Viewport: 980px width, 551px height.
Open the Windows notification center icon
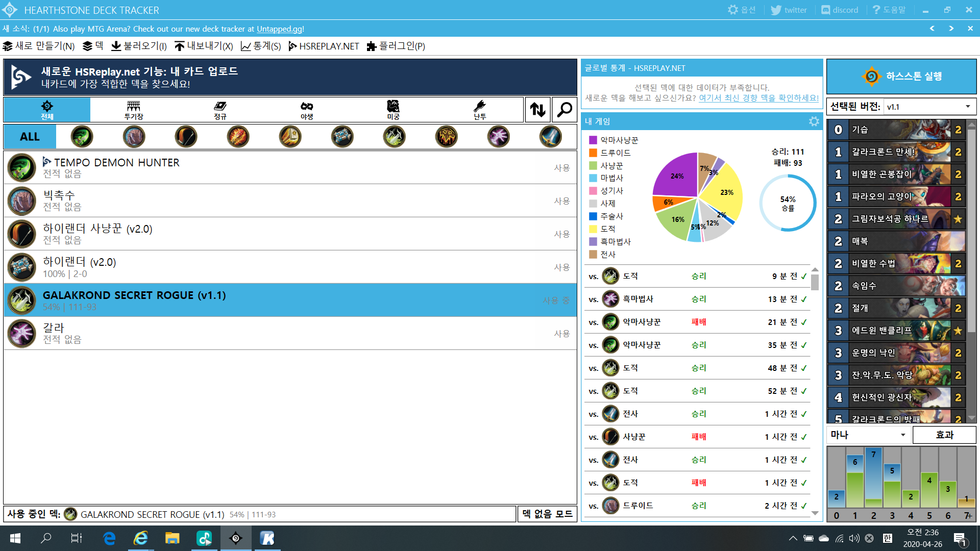pos(960,539)
